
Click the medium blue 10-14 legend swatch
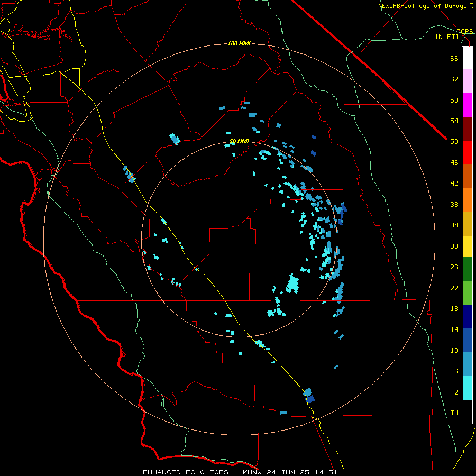point(467,340)
